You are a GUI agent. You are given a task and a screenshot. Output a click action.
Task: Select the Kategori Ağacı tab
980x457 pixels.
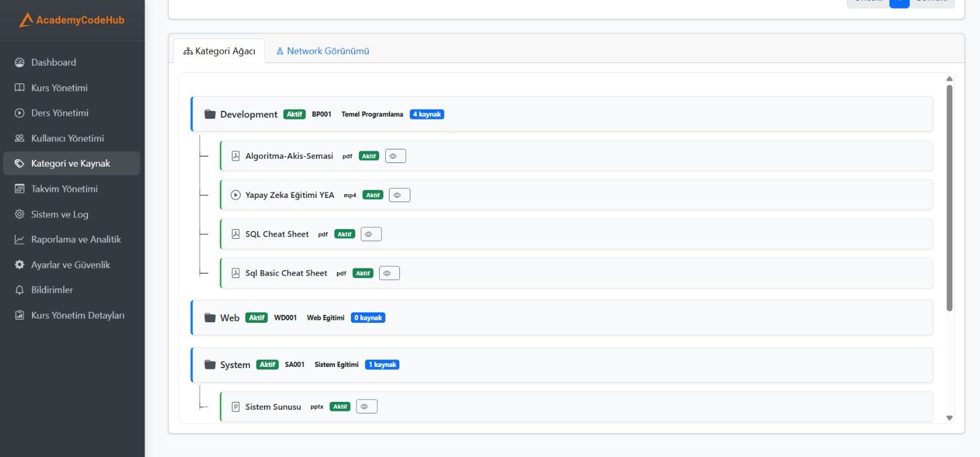(219, 51)
